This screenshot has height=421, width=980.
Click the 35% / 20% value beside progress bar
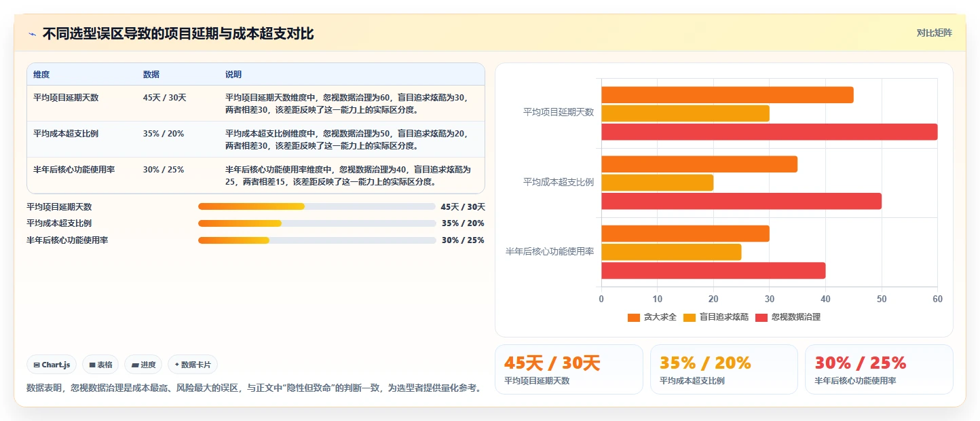coord(463,223)
